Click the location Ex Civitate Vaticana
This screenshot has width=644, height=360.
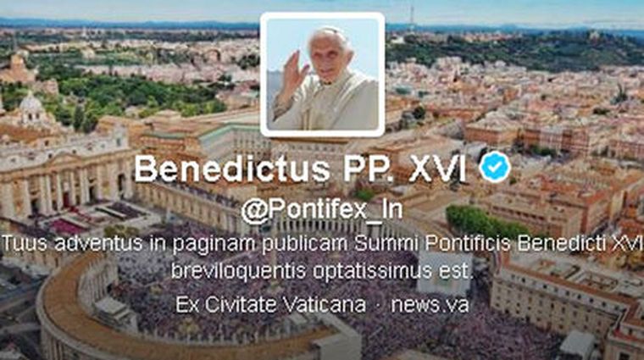click(x=270, y=305)
